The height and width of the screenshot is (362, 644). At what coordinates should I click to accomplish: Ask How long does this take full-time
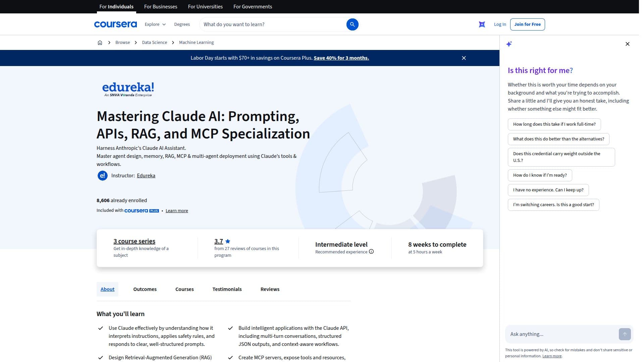click(x=554, y=124)
